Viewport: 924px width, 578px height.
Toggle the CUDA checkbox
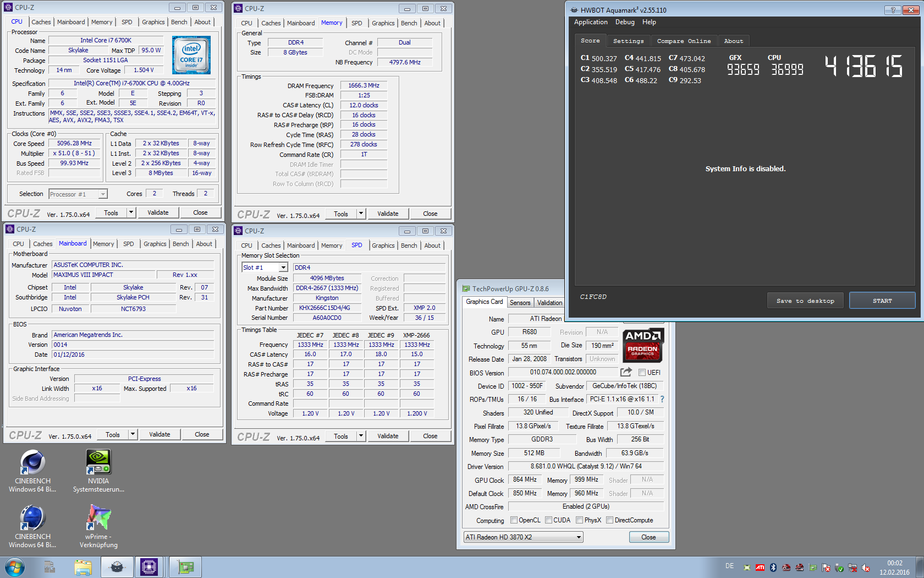(548, 520)
